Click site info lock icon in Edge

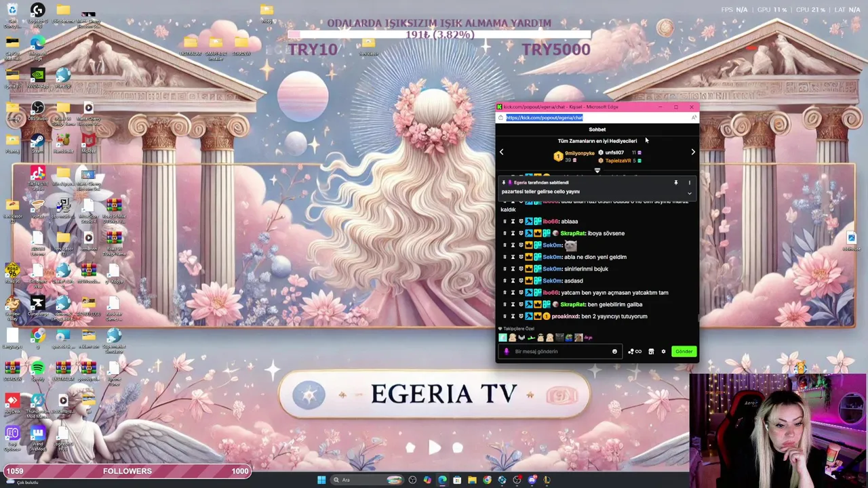pos(500,117)
